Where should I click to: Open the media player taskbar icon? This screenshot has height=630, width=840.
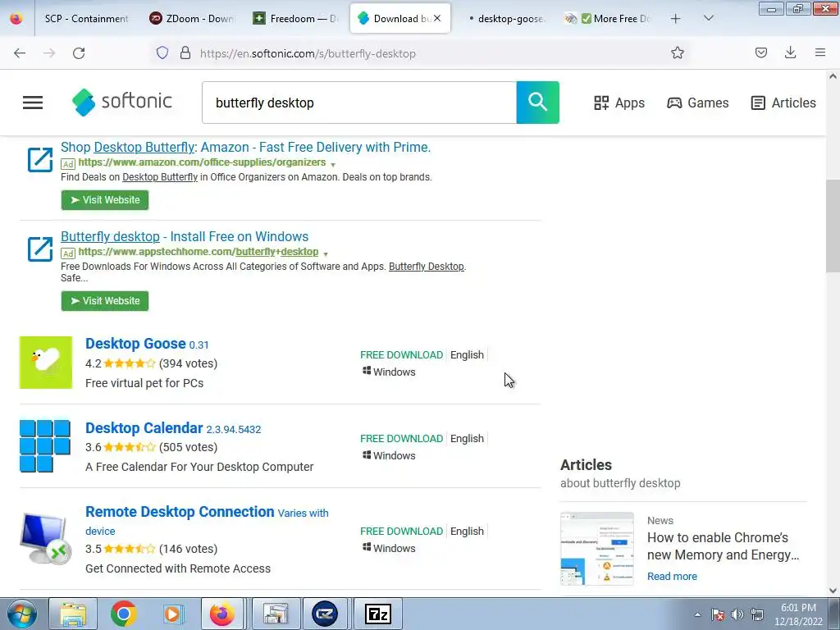pyautogui.click(x=173, y=614)
